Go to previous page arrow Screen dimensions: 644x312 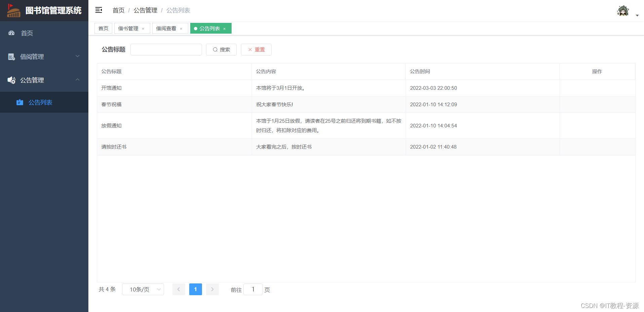(x=179, y=289)
